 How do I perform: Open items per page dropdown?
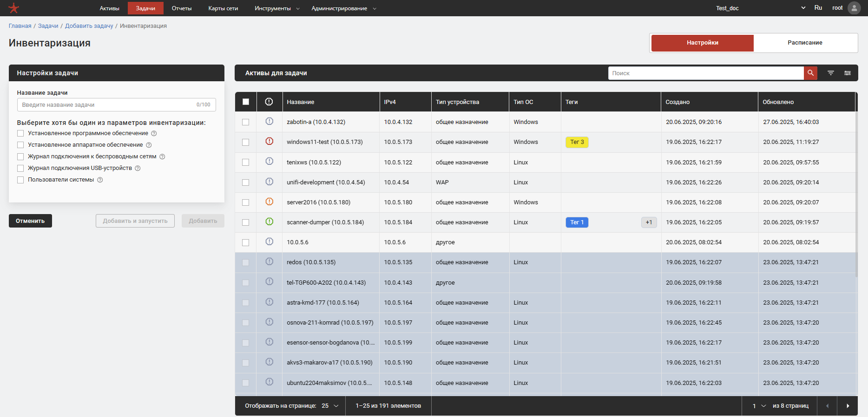click(330, 406)
